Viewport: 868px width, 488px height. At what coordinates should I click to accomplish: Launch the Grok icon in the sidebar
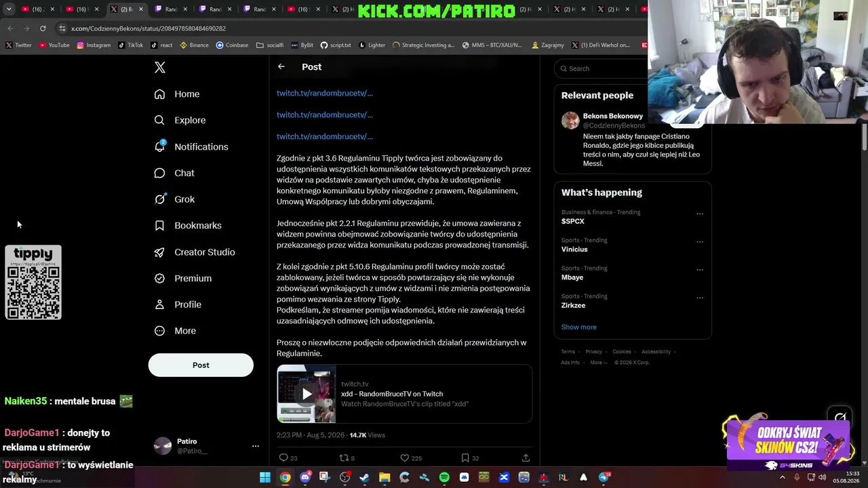[159, 199]
